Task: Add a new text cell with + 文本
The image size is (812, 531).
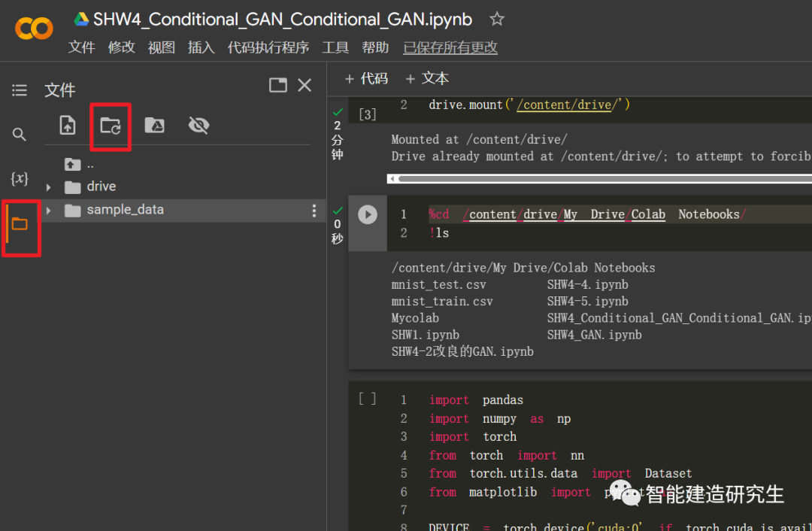Action: pyautogui.click(x=427, y=78)
